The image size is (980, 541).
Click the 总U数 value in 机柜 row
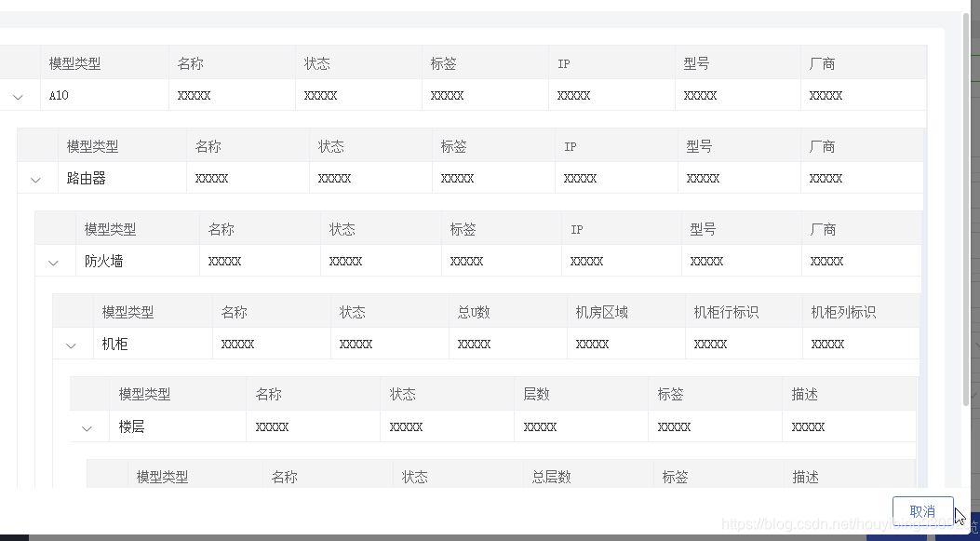pos(474,344)
